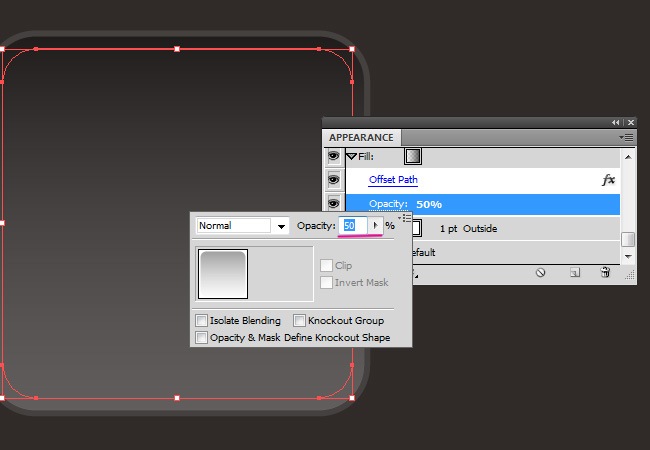650x450 pixels.
Task: Click the Opacity link in highlighted row
Action: (x=388, y=204)
